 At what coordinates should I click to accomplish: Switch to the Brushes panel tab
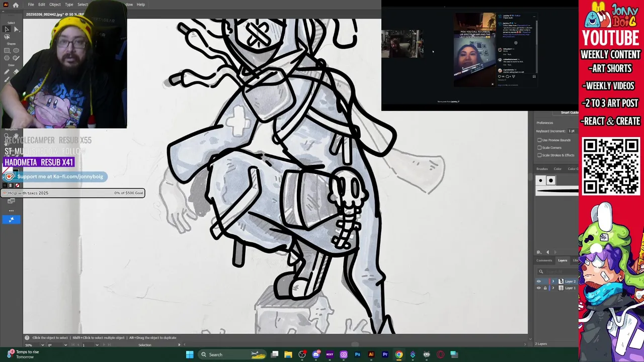[x=542, y=169]
